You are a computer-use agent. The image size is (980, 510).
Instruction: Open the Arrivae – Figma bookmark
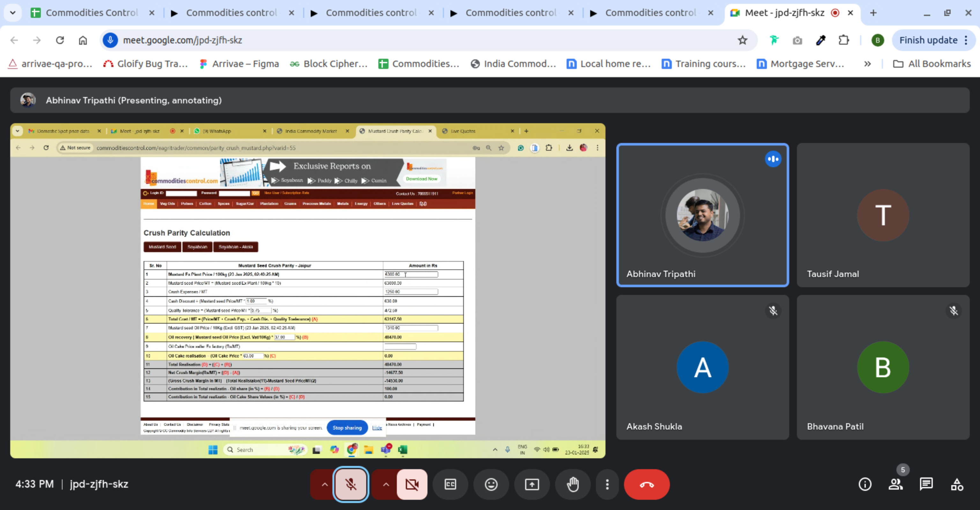coord(239,64)
